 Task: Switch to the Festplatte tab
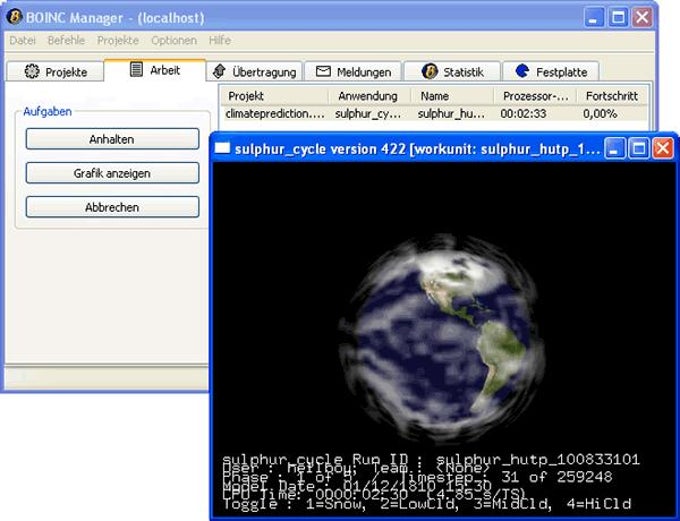click(x=551, y=72)
